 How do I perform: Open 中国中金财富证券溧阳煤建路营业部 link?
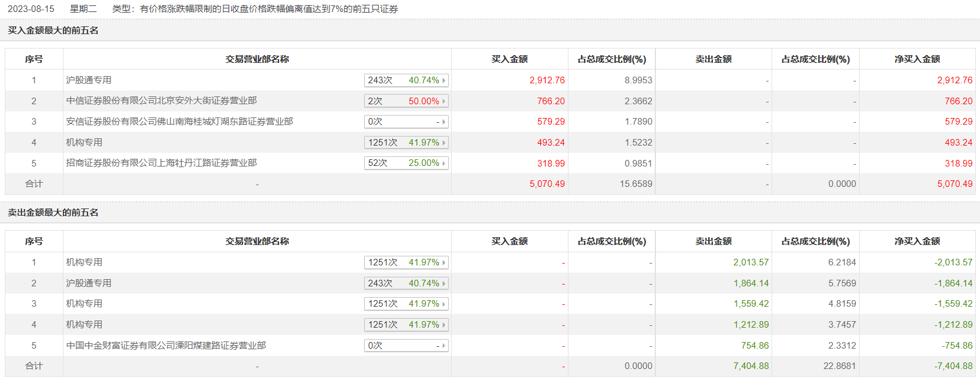point(166,346)
